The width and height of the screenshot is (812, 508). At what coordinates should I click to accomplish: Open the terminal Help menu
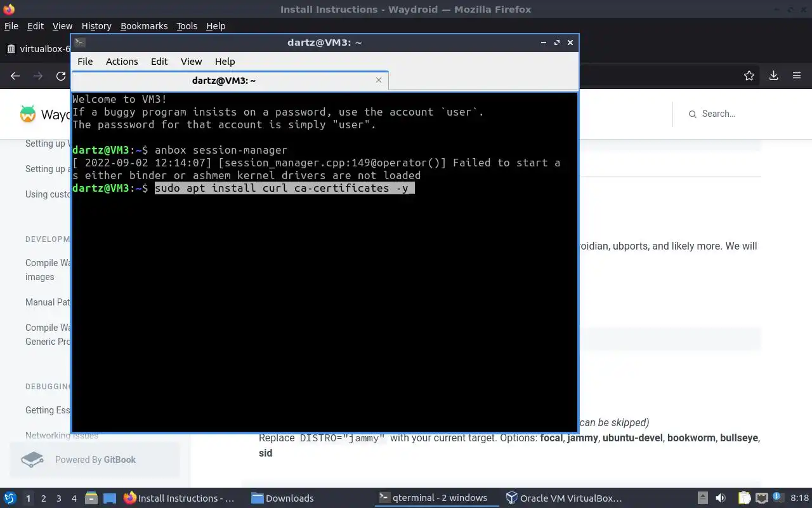[x=225, y=62]
